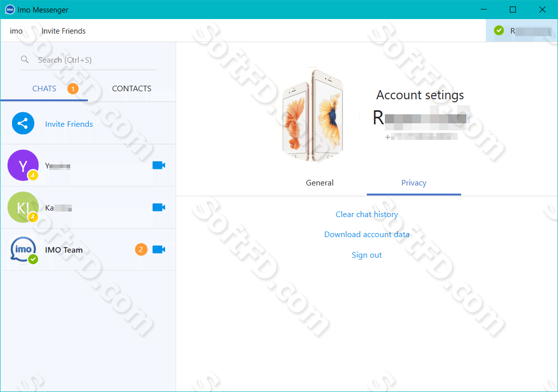Viewport: 558px width, 392px height.
Task: Open the General settings tab
Action: (320, 182)
